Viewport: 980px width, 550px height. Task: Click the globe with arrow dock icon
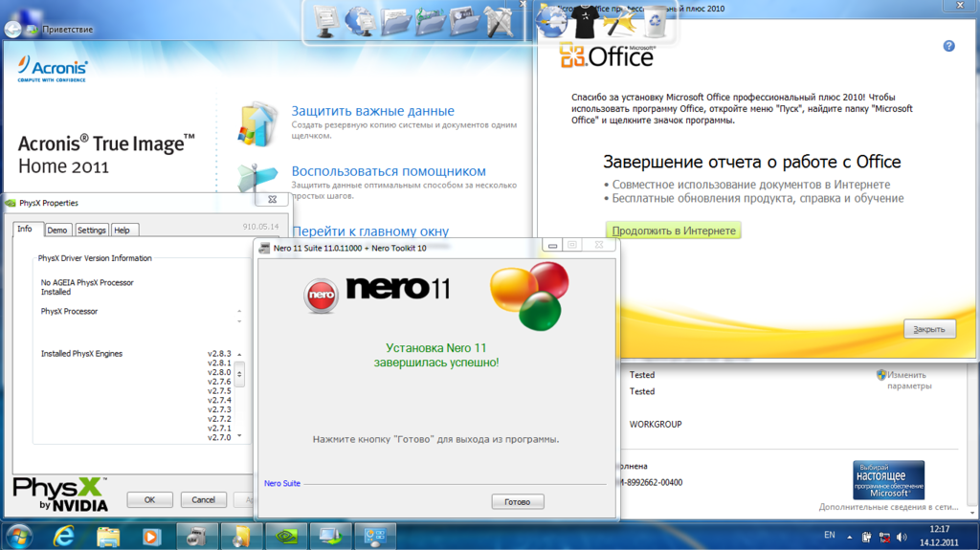tap(552, 21)
